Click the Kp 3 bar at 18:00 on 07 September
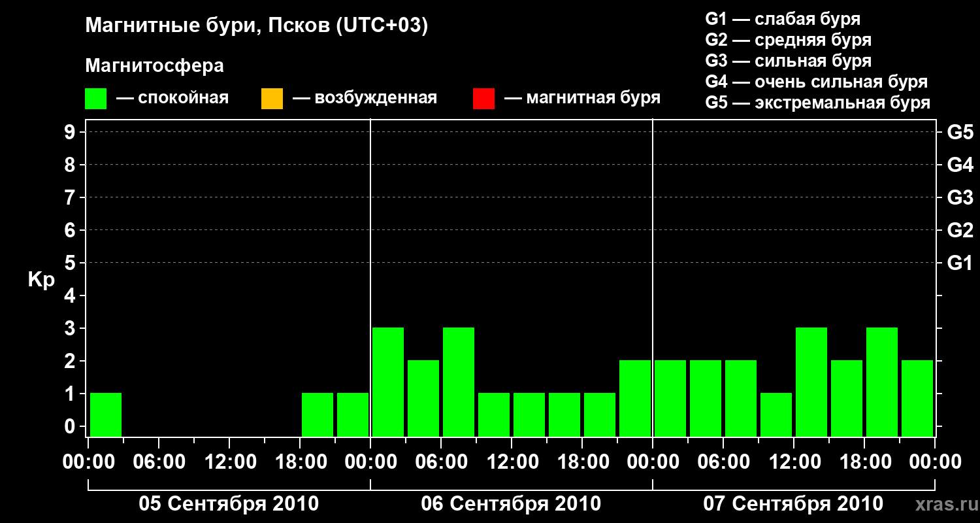Viewport: 980px width, 523px height. click(882, 382)
